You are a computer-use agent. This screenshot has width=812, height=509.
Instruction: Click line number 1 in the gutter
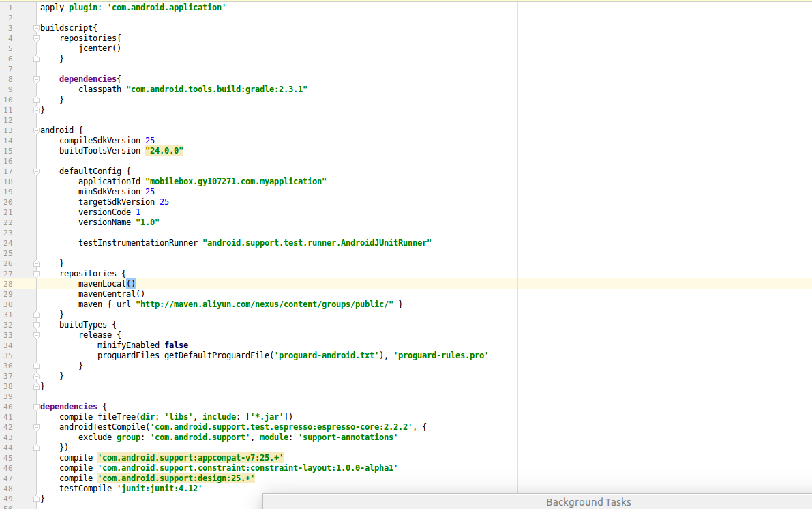[x=10, y=8]
